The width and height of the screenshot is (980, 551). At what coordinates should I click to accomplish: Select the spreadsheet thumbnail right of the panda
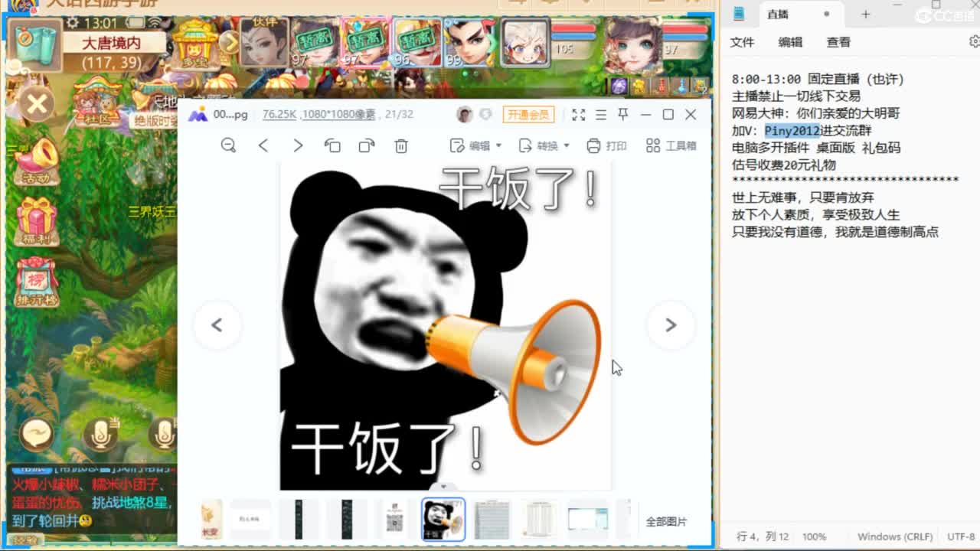[492, 520]
